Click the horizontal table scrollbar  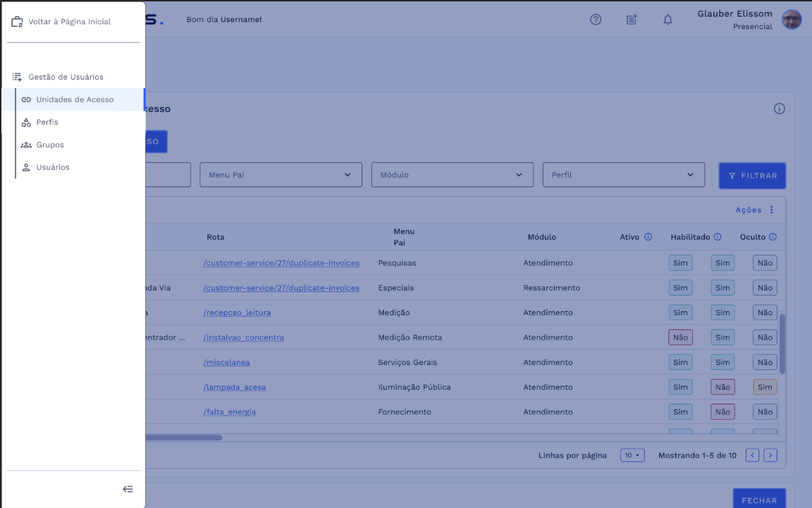click(183, 437)
